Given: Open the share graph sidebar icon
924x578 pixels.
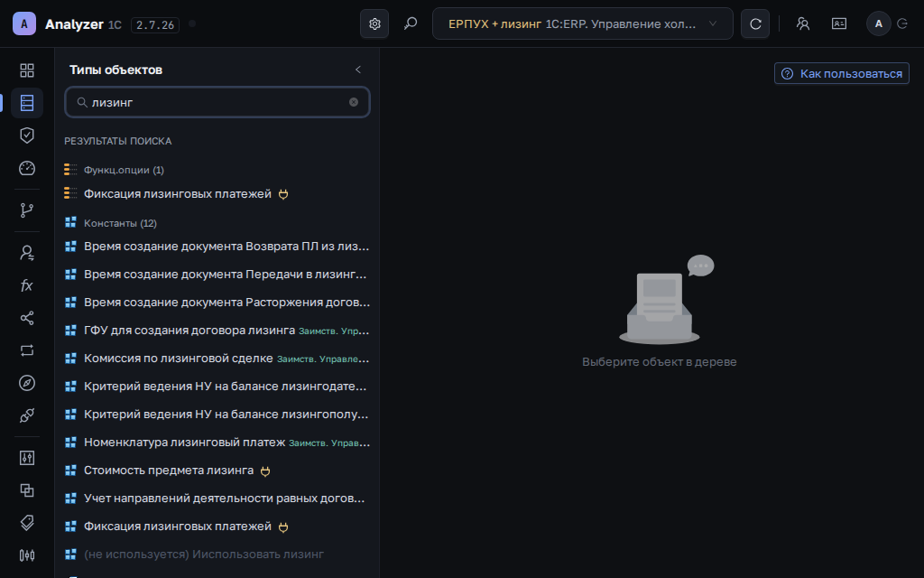Looking at the screenshot, I should click(x=27, y=318).
